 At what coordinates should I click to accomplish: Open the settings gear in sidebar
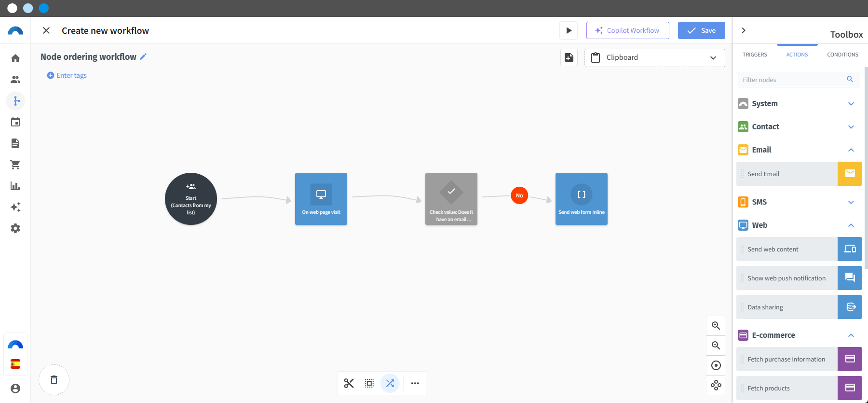tap(15, 228)
